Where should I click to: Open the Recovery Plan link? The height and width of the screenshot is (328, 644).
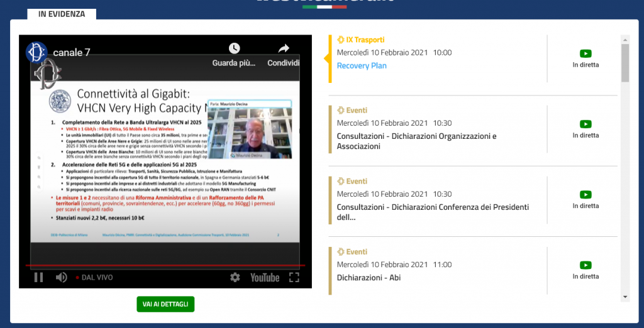(362, 66)
